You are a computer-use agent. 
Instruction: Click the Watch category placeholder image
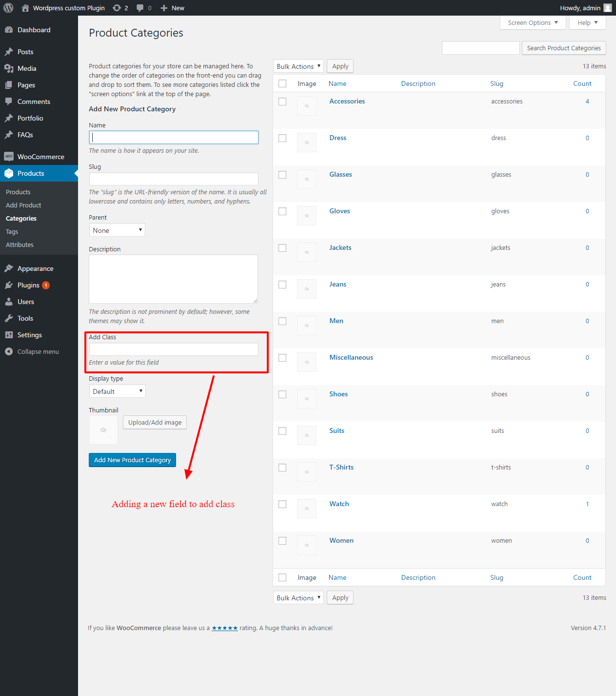click(x=307, y=509)
